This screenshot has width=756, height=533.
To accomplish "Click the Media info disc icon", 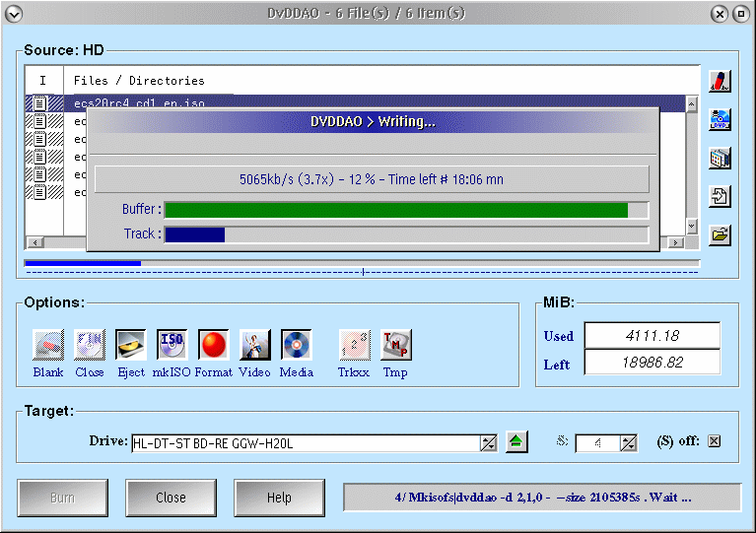I will [x=296, y=345].
